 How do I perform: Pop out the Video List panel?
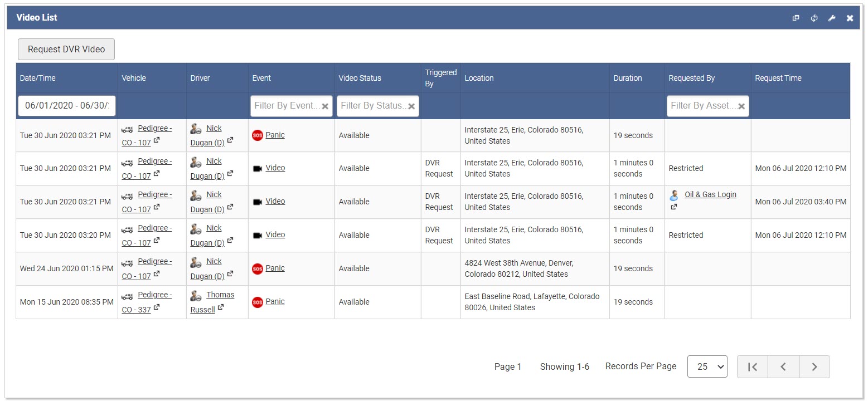pos(796,18)
